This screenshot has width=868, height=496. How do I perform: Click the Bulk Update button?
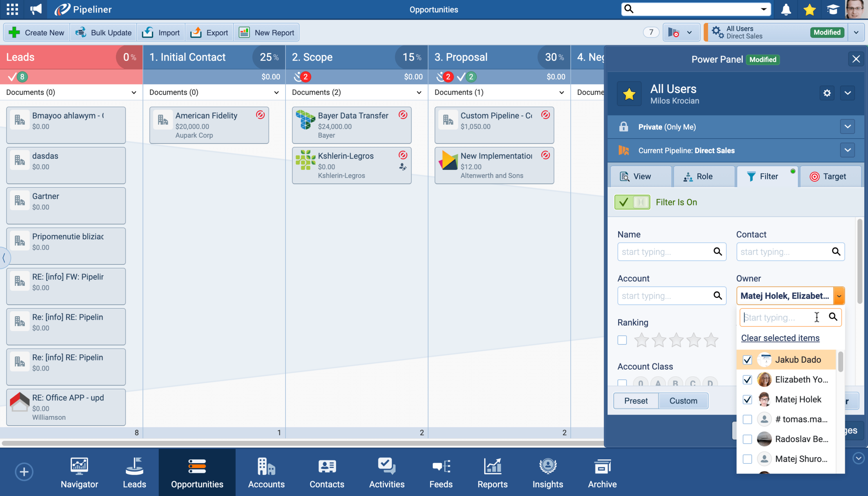(x=103, y=33)
